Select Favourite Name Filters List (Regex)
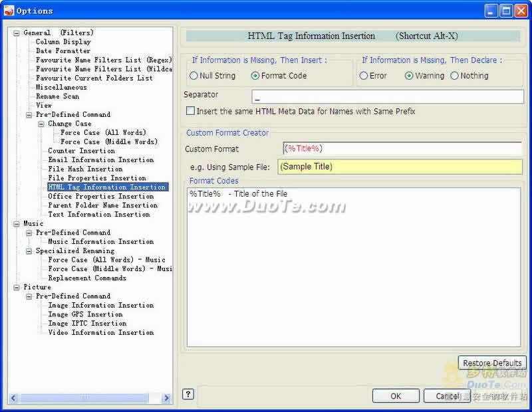The width and height of the screenshot is (532, 412). (x=104, y=60)
